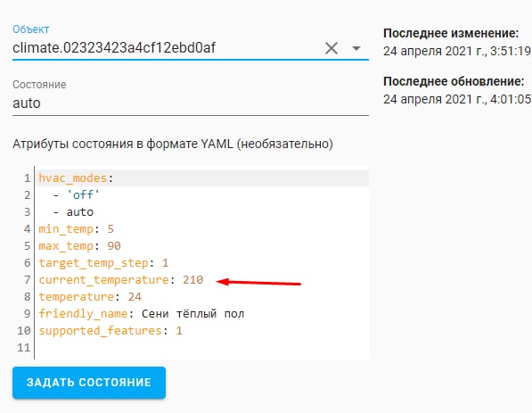This screenshot has width=532, height=413.
Task: Click the ЗАДАТЬ СОСТОЯНИЕ button
Action: click(x=89, y=383)
